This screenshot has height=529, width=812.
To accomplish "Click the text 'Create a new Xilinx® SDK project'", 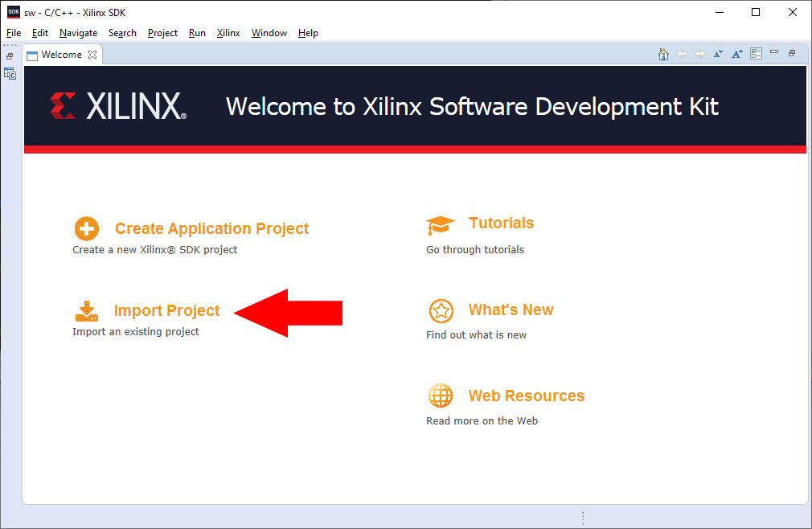I will click(155, 249).
